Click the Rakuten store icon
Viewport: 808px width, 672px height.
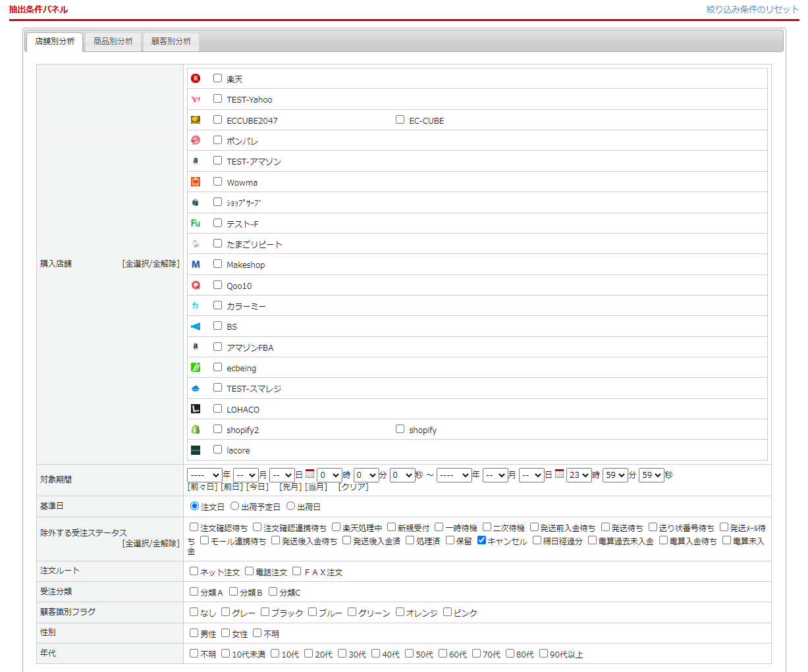(x=196, y=78)
